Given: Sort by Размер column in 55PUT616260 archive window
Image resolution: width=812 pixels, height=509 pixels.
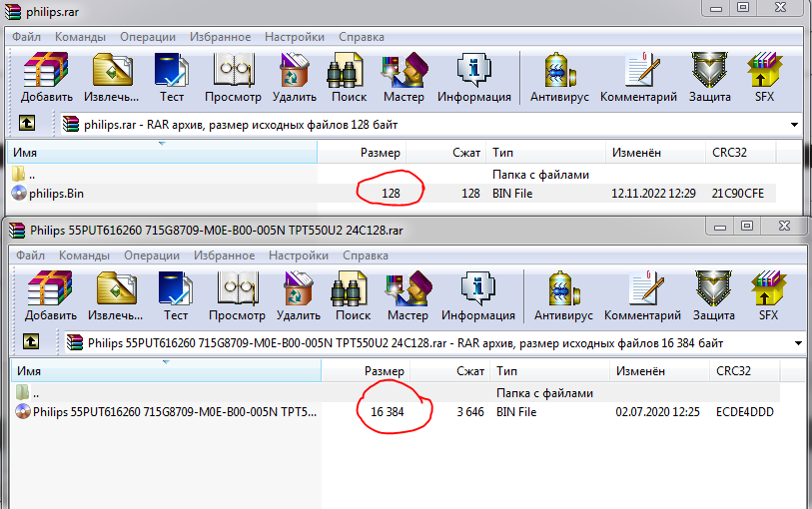Looking at the screenshot, I should [x=366, y=371].
